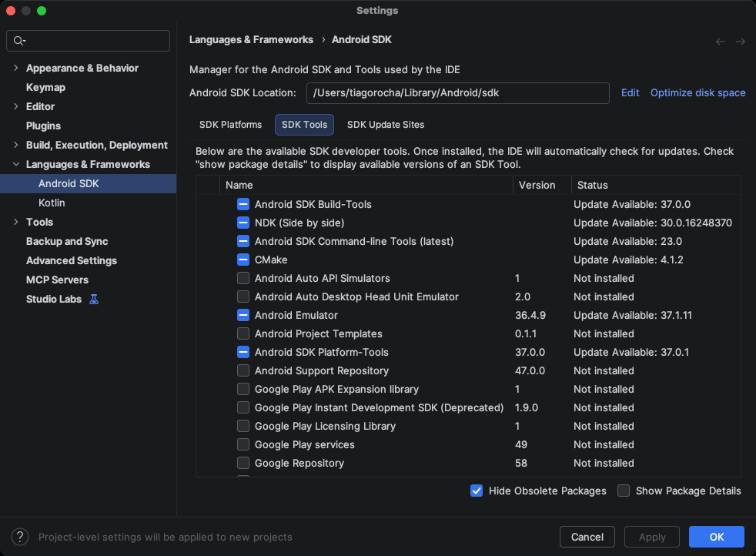Select 'Update Available: 30.0.16248370' status text
This screenshot has height=556, width=756.
[x=653, y=223]
